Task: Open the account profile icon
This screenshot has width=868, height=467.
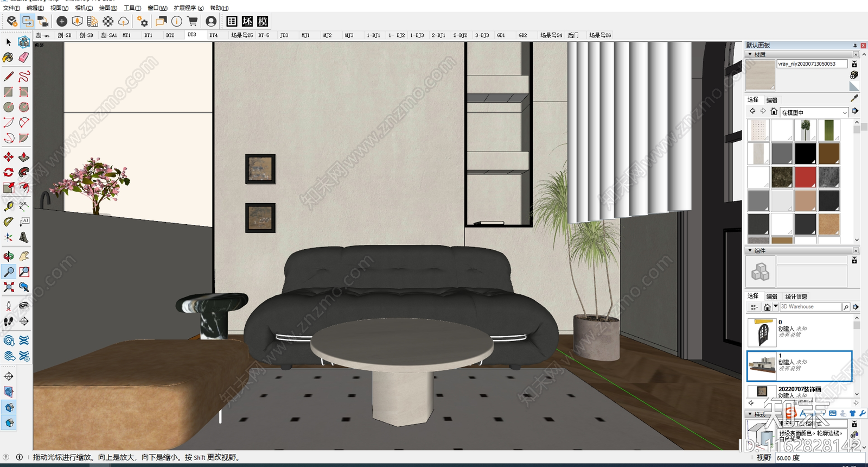Action: (211, 21)
